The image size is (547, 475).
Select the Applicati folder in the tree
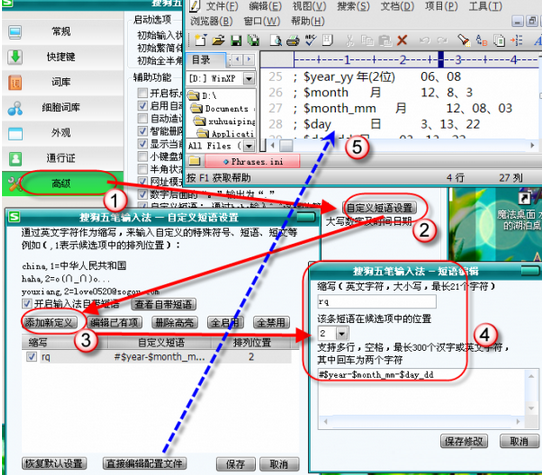[x=226, y=134]
